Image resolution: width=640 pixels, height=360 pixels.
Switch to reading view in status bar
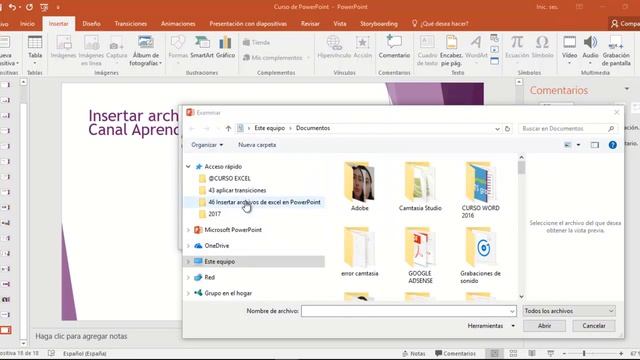click(532, 353)
